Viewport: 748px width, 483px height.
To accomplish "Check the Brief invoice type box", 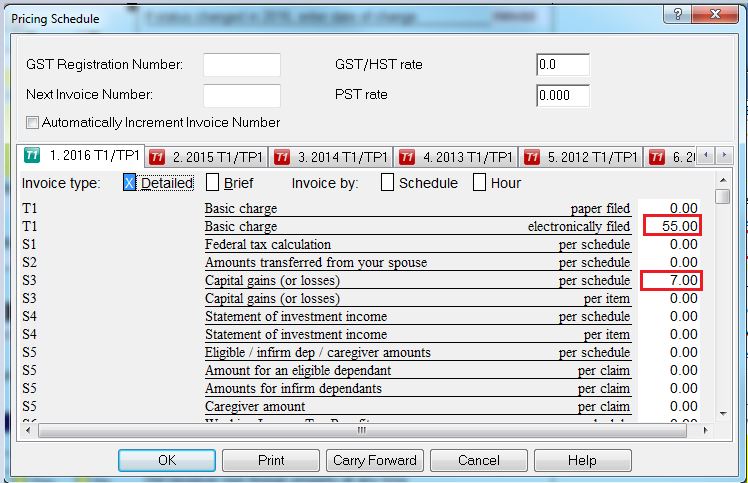I will (x=212, y=183).
